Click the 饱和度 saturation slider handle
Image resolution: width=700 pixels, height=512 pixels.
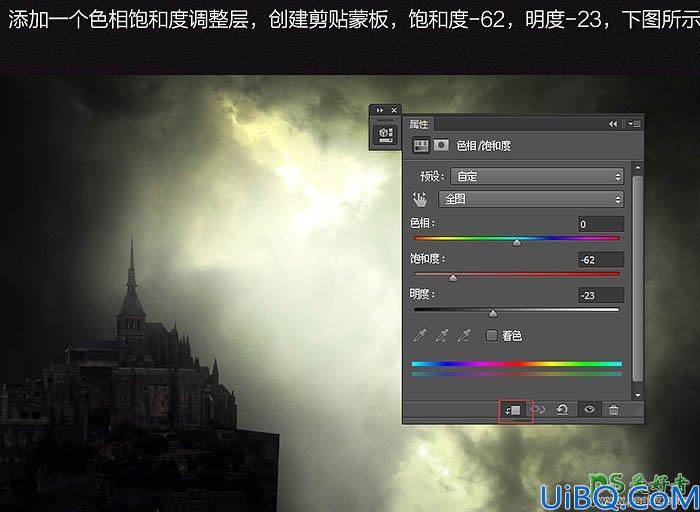453,278
